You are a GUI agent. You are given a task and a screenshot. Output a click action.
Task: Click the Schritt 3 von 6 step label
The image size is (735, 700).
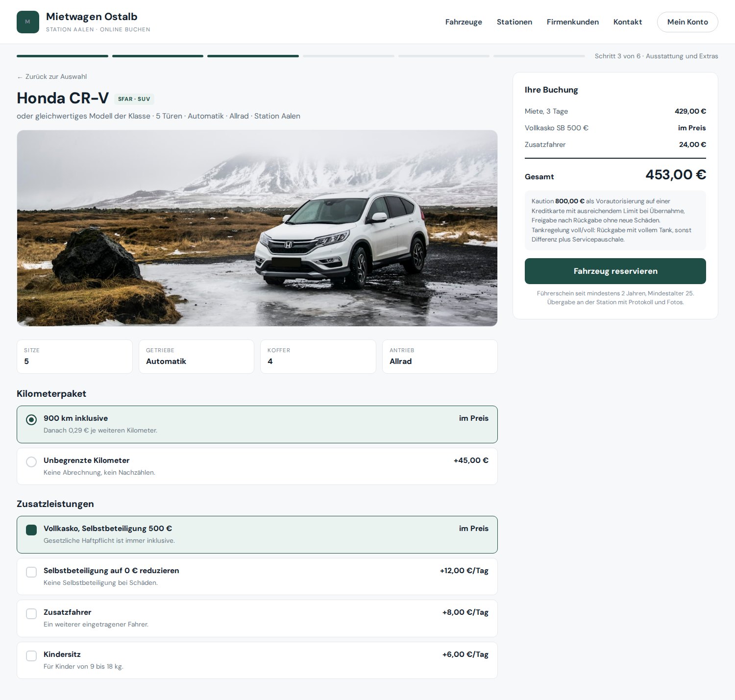(657, 56)
